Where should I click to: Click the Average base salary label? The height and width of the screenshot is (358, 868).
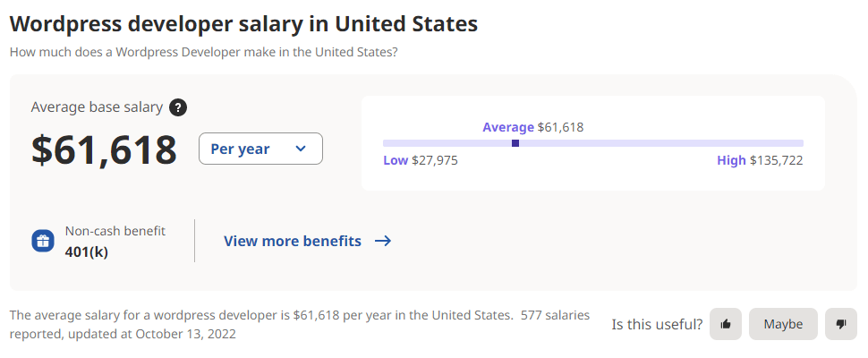click(x=97, y=107)
